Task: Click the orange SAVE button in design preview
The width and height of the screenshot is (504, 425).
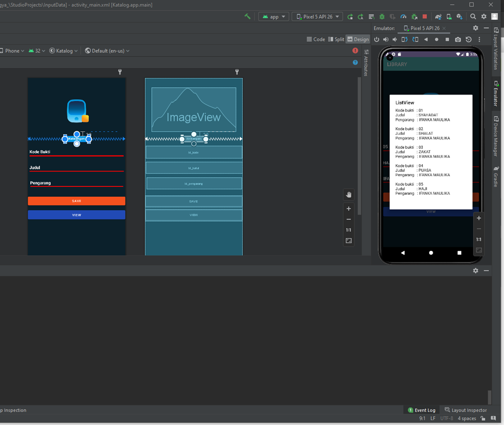Action: coord(77,201)
